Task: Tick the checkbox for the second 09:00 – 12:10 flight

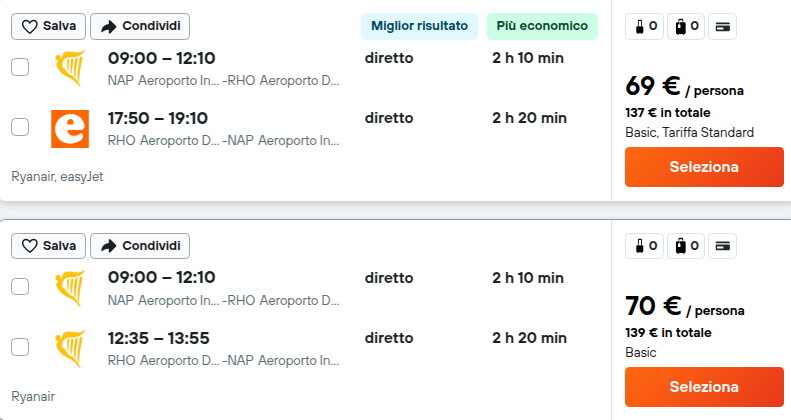Action: click(20, 287)
